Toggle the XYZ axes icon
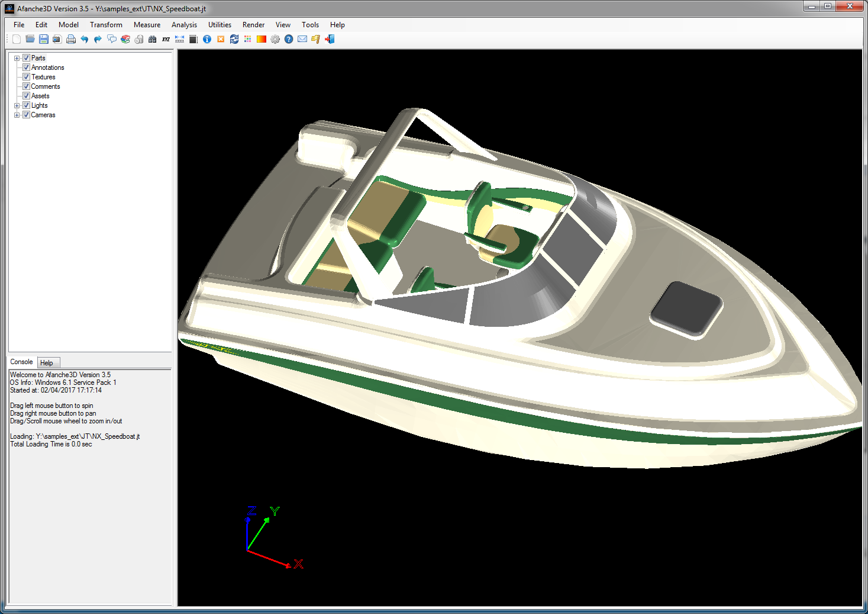This screenshot has height=614, width=868. (166, 39)
